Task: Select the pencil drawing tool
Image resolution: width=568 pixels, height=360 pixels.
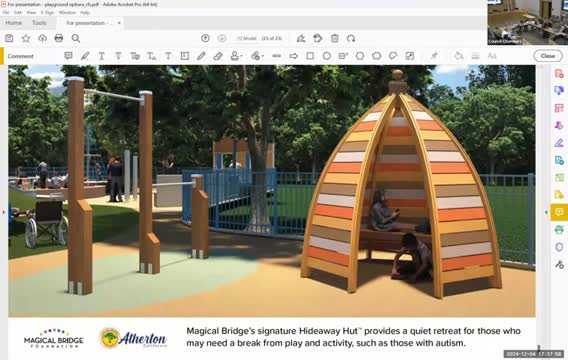Action: [201, 56]
